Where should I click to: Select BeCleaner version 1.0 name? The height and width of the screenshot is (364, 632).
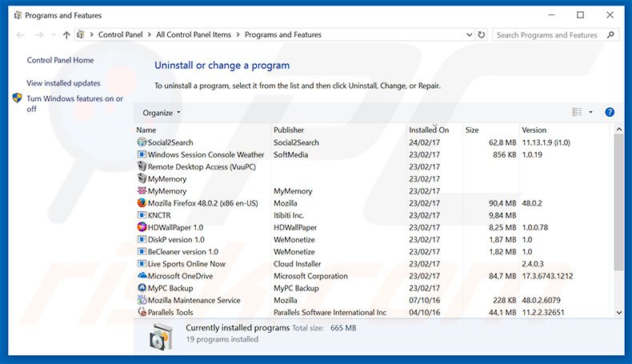pos(183,251)
